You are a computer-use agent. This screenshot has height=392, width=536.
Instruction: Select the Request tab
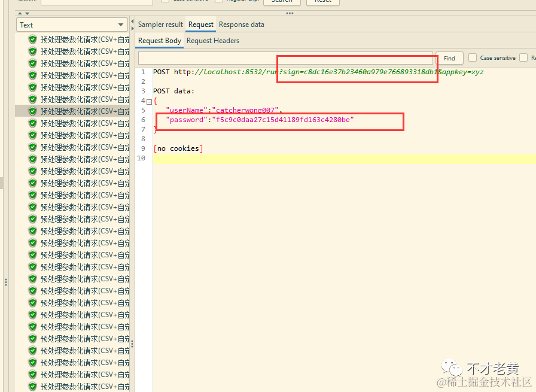(x=200, y=25)
